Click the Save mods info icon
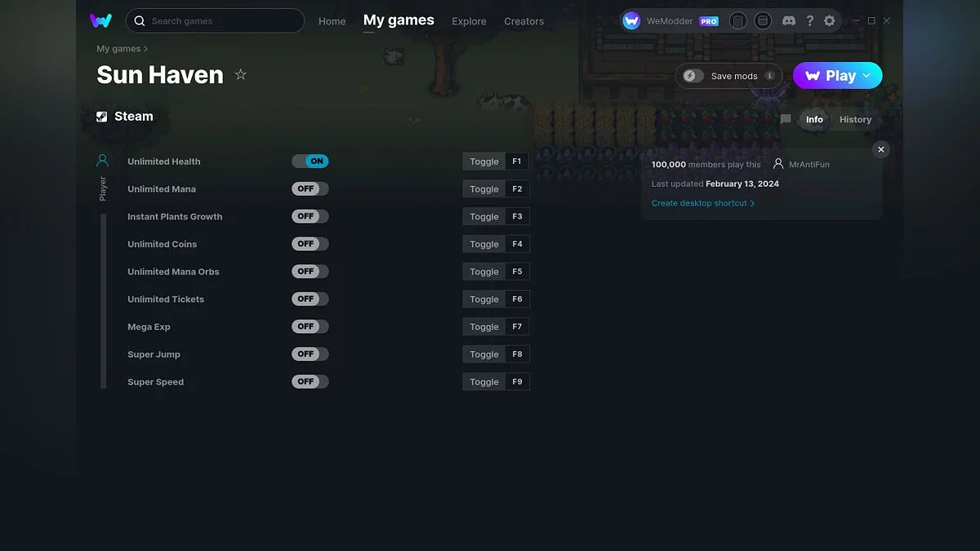 (x=769, y=76)
